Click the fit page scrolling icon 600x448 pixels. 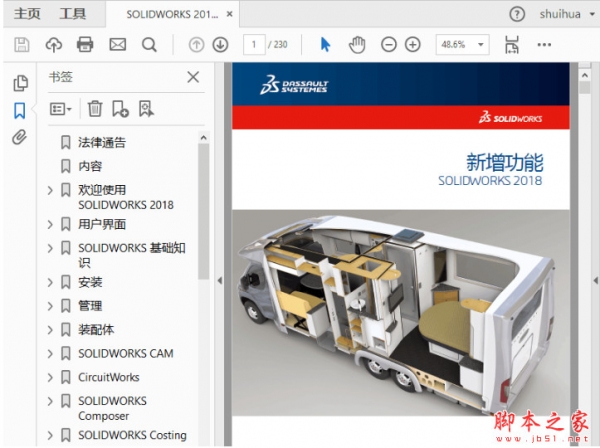(x=512, y=45)
